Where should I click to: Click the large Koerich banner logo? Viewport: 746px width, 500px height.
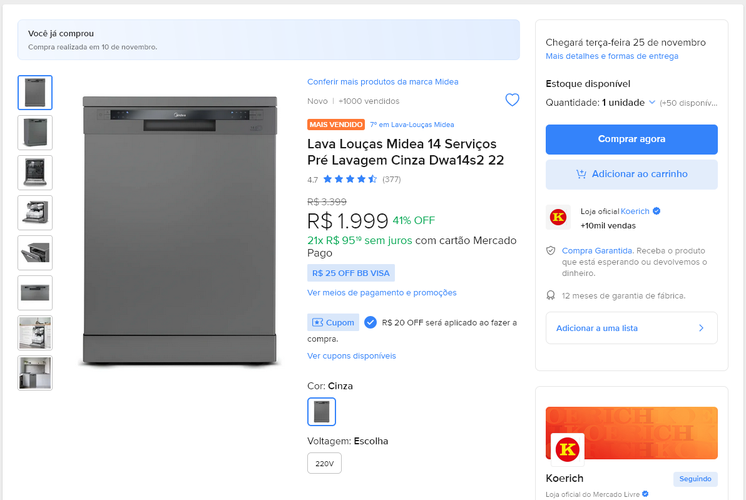568,446
